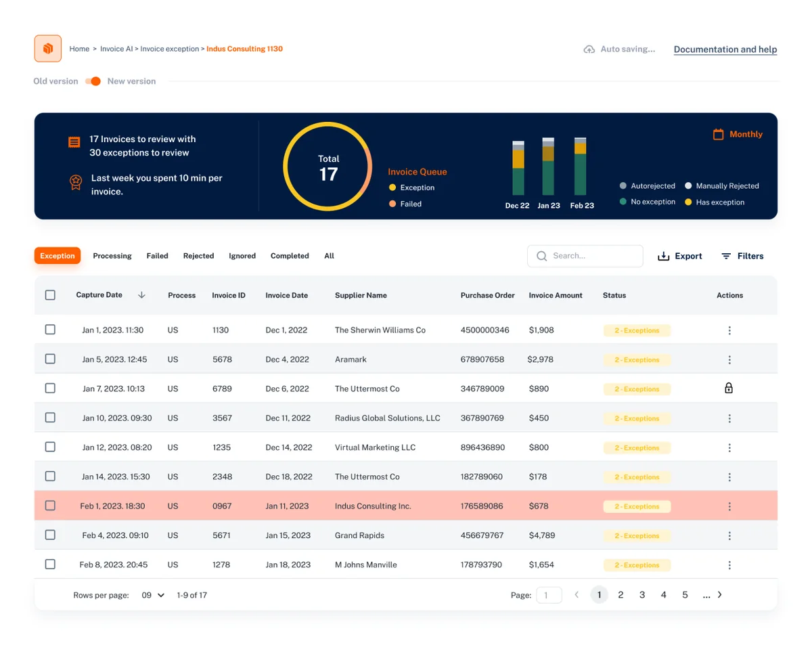Viewport: 812px width, 660px height.
Task: Switch to the Rejected tab
Action: 198,256
